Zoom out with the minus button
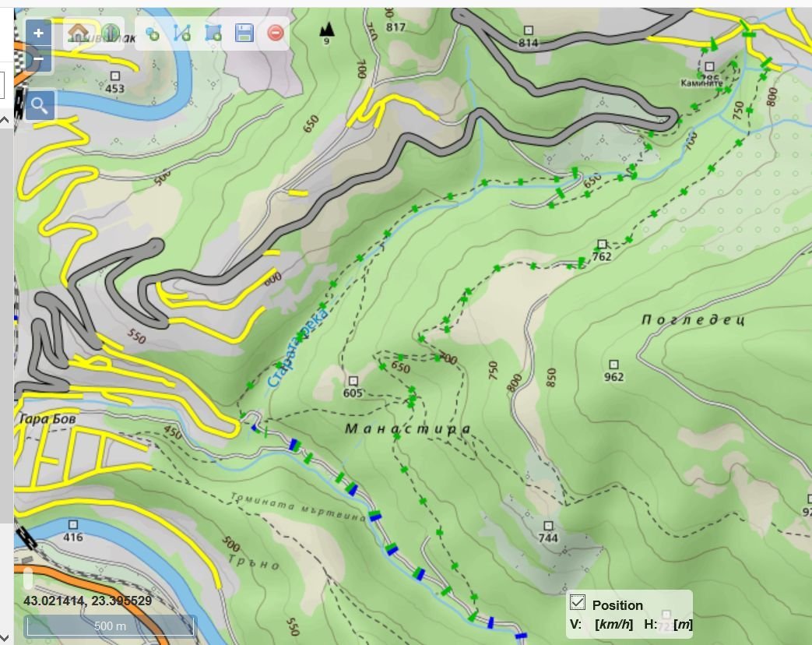812x645 pixels. coord(38,59)
